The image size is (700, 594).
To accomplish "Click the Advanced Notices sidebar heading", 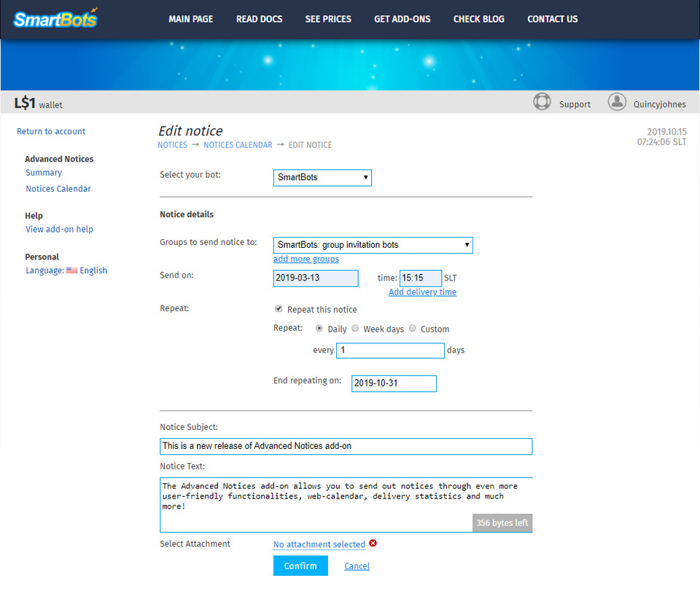I will pos(59,159).
